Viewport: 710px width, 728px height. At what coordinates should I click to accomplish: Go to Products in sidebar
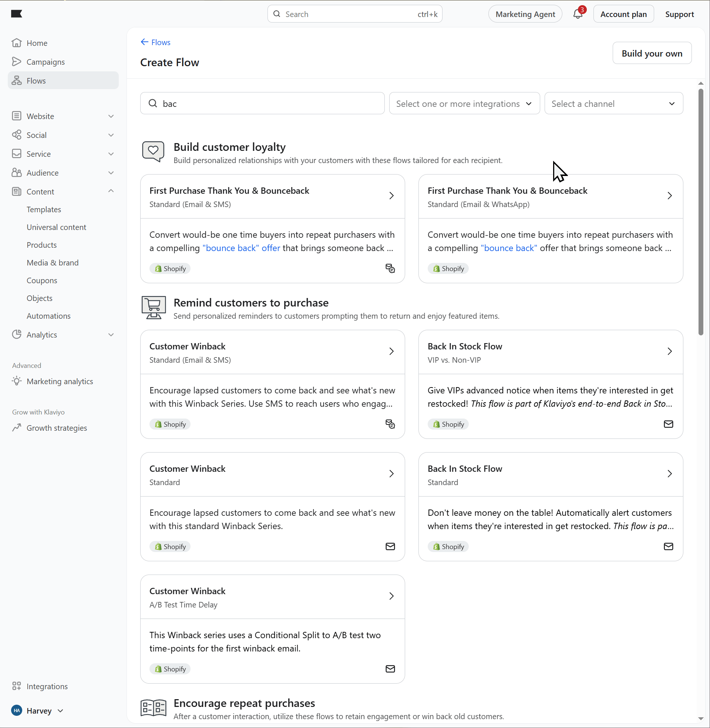[x=41, y=245]
